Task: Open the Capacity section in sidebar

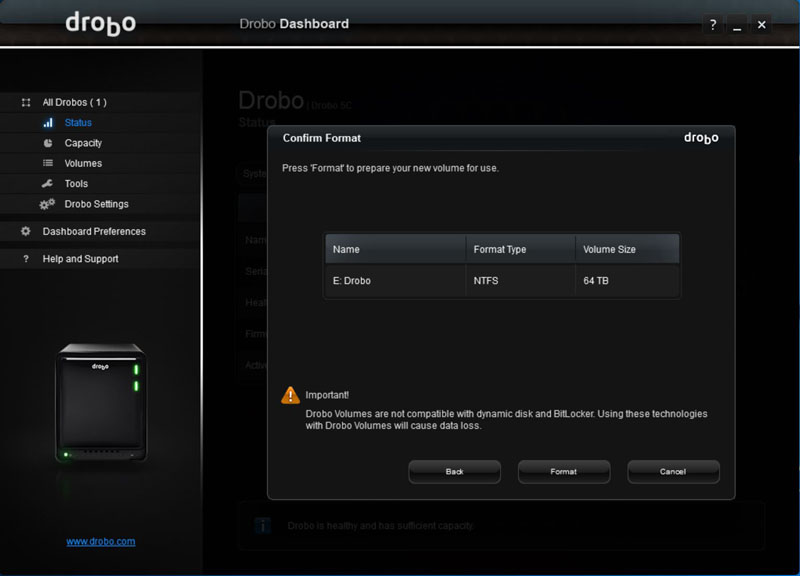Action: tap(83, 143)
